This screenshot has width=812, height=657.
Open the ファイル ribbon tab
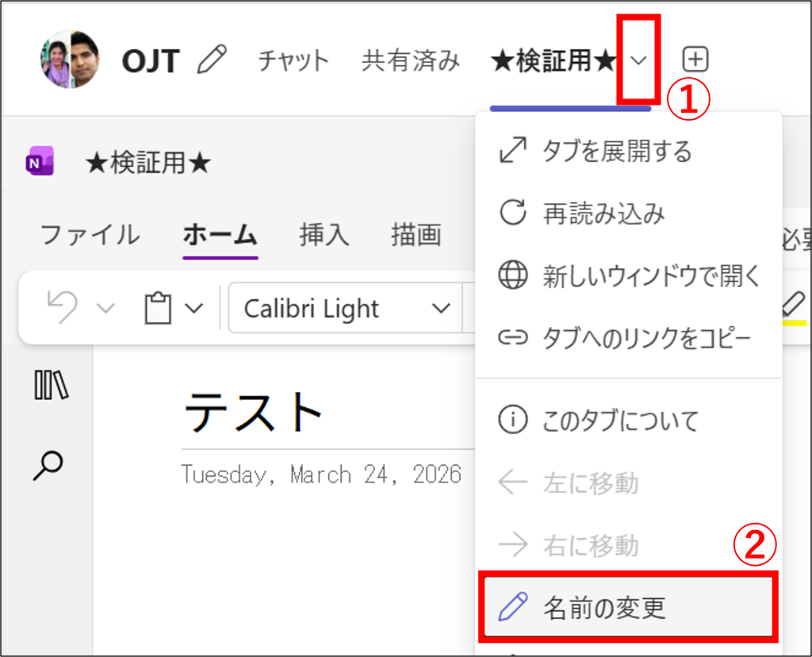[90, 235]
